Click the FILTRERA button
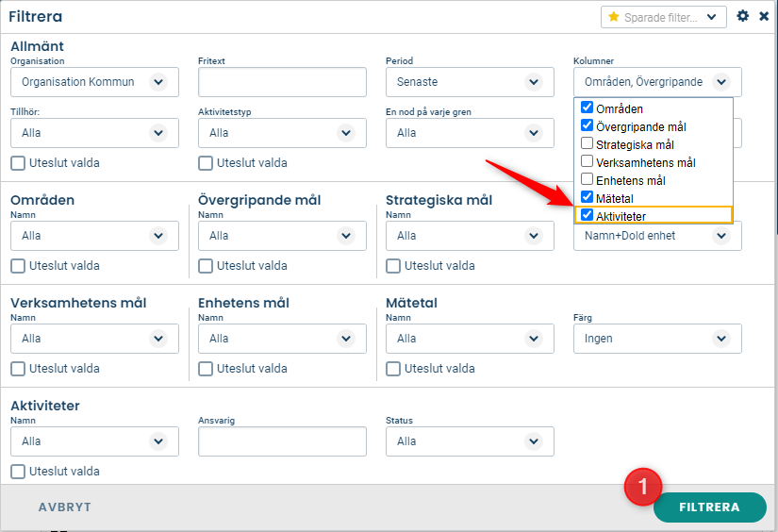Viewport: 778px width, 532px height. click(709, 507)
